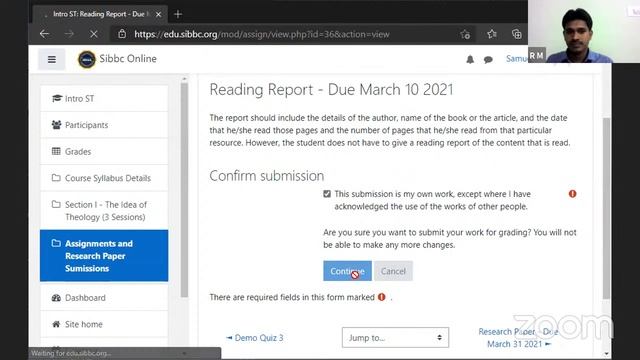Click the main page vertical scrollbar
The image size is (640, 360).
point(607,208)
